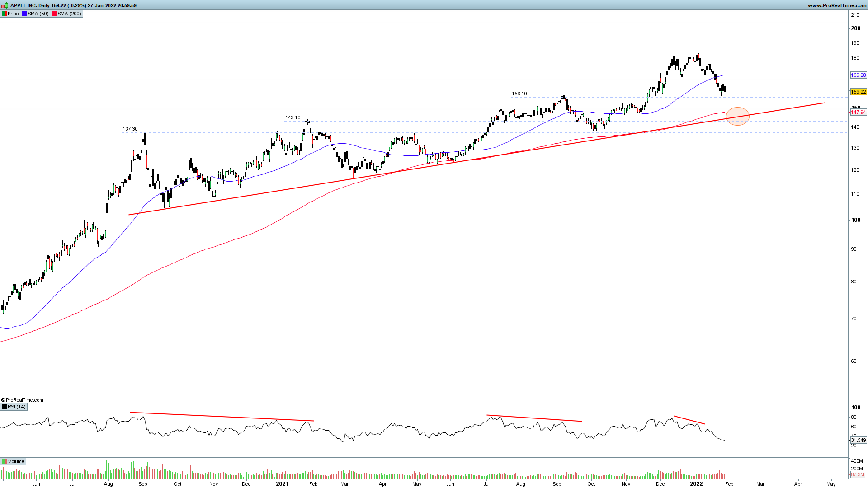Click the candlestick icon beside APPLE INC. title

tap(5, 5)
